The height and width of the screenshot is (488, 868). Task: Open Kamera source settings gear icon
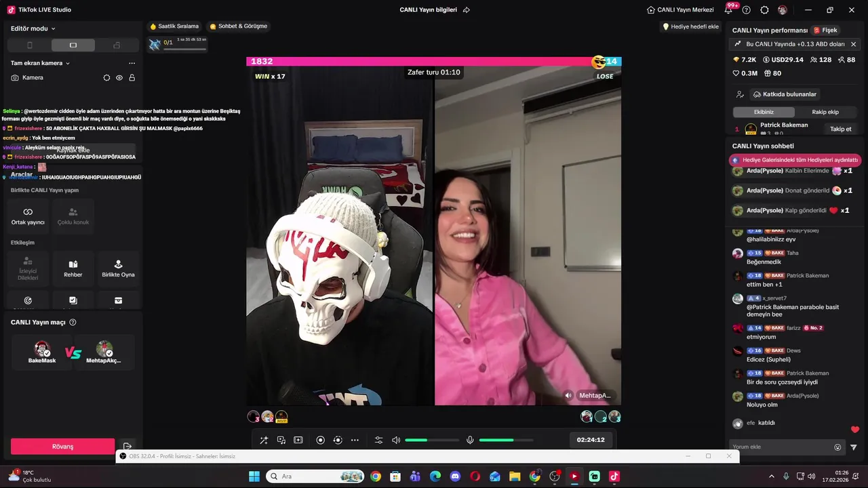[x=106, y=78]
